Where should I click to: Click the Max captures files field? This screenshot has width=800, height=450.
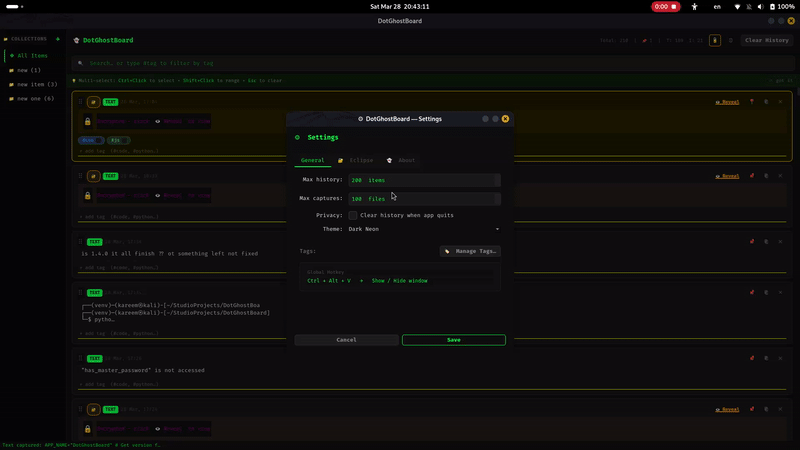point(424,199)
